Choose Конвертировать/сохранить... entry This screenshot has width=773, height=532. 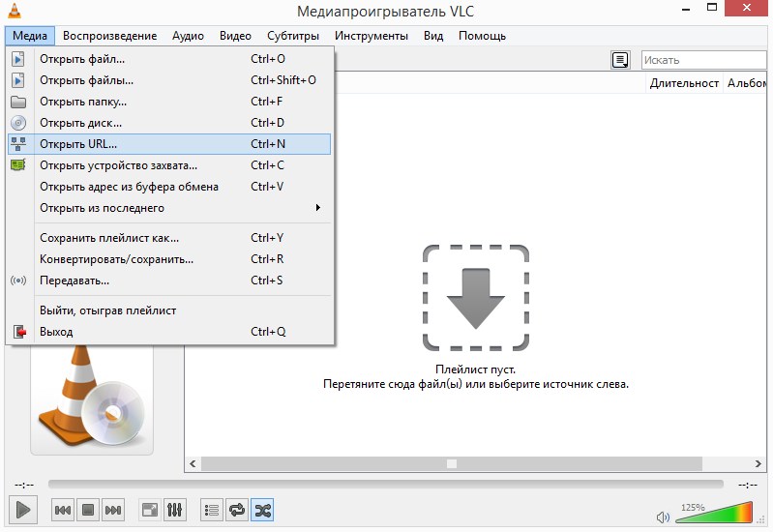click(x=169, y=259)
